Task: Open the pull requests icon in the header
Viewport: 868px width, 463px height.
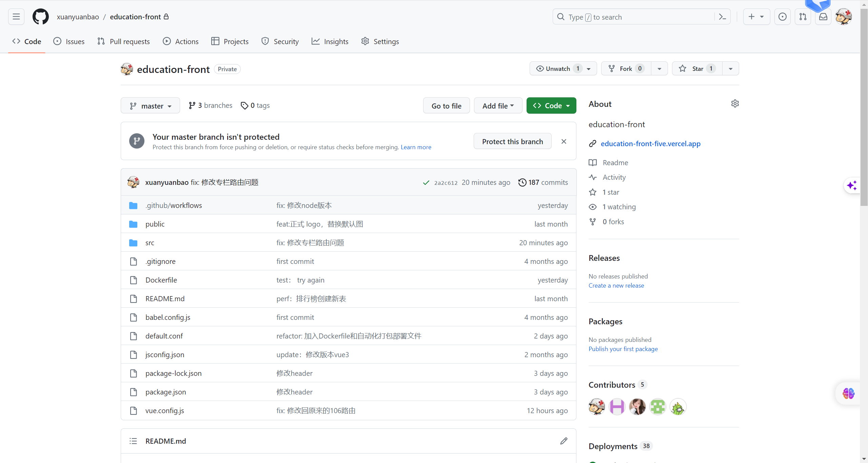Action: (803, 16)
